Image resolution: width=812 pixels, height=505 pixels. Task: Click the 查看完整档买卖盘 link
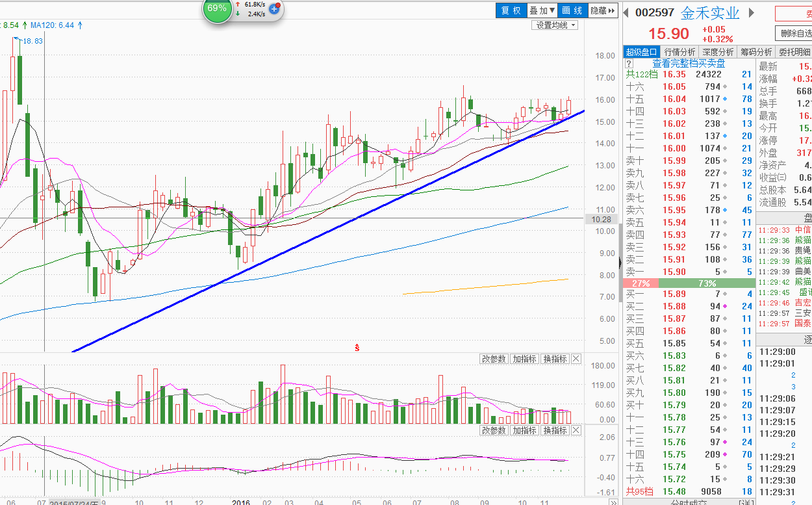[x=689, y=64]
